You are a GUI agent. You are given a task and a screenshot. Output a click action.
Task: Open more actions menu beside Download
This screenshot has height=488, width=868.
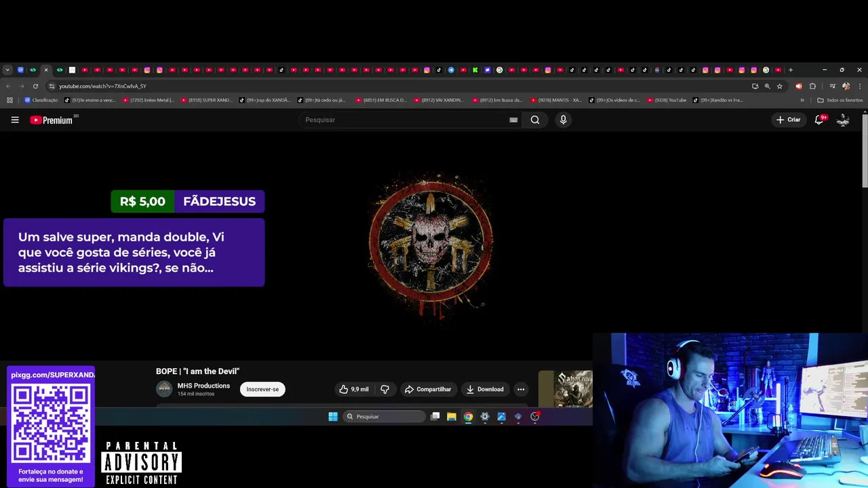[521, 389]
